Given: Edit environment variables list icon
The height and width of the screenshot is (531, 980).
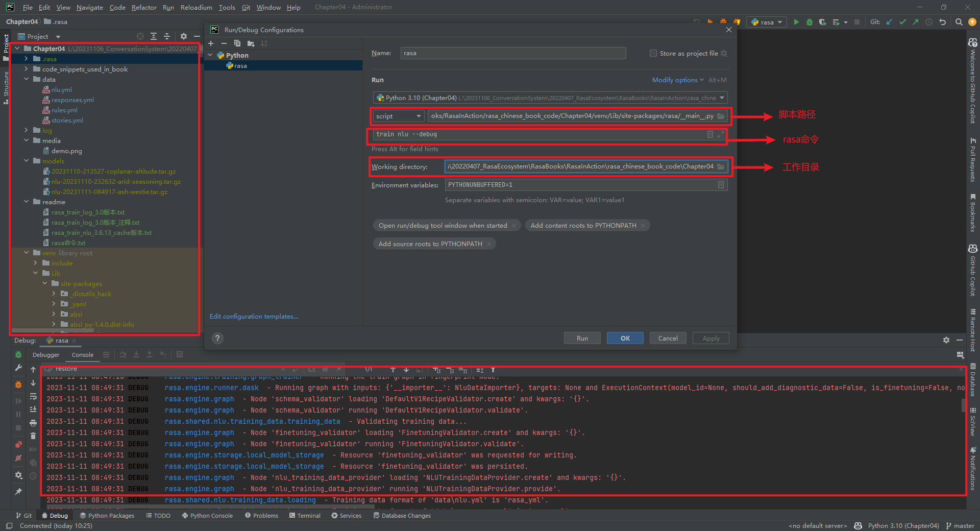Looking at the screenshot, I should pyautogui.click(x=721, y=185).
